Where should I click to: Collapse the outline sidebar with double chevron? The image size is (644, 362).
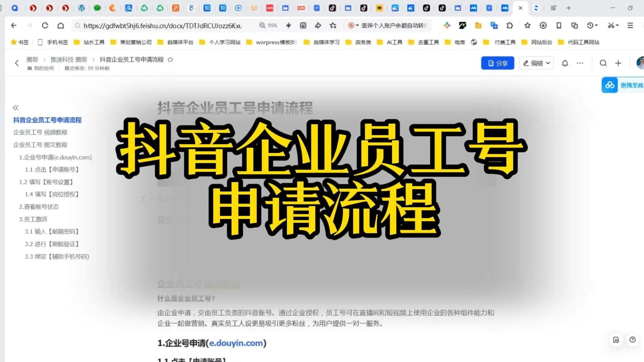pyautogui.click(x=15, y=108)
